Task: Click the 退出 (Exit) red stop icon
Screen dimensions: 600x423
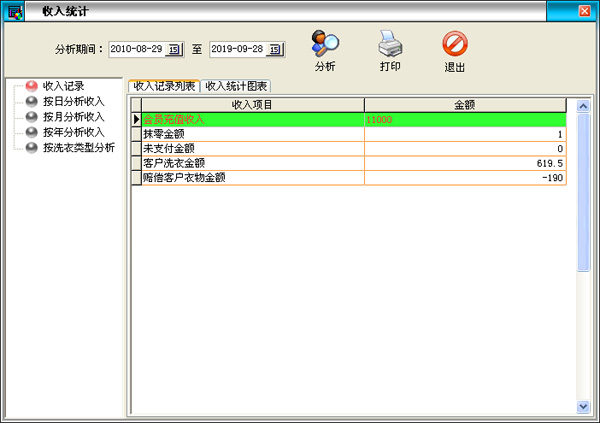Action: [455, 44]
